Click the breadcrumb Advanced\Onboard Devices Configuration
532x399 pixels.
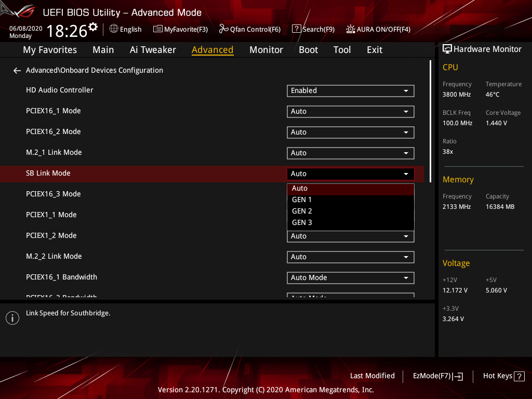click(95, 70)
